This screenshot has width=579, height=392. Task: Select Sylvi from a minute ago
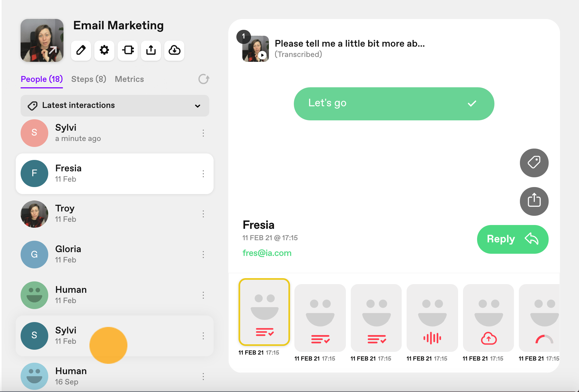pyautogui.click(x=115, y=133)
